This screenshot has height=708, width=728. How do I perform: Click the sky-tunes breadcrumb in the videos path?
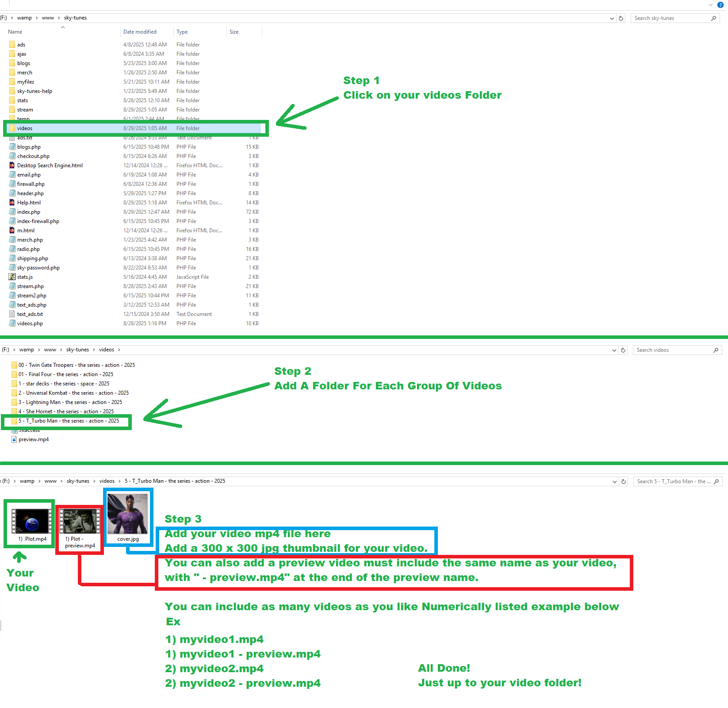tap(77, 350)
